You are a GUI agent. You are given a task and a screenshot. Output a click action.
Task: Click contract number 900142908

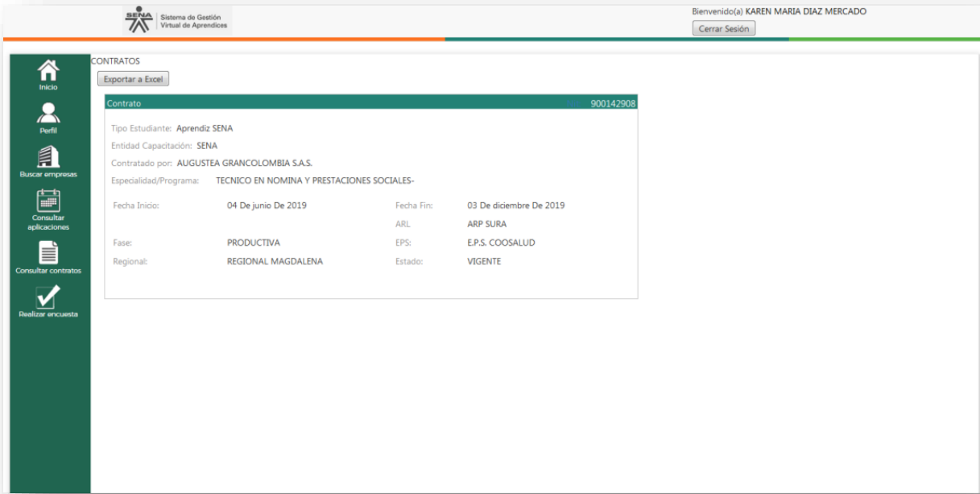click(x=613, y=103)
